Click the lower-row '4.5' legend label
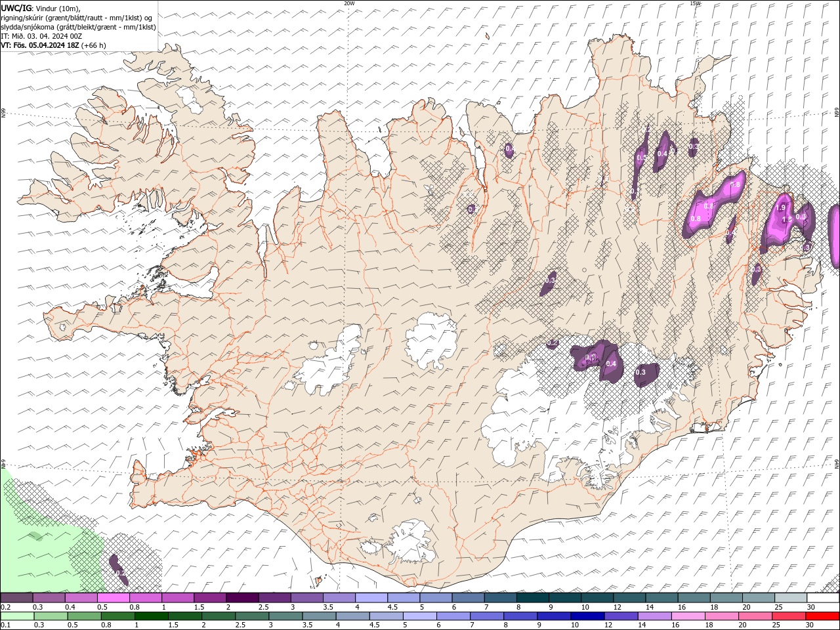 click(375, 625)
